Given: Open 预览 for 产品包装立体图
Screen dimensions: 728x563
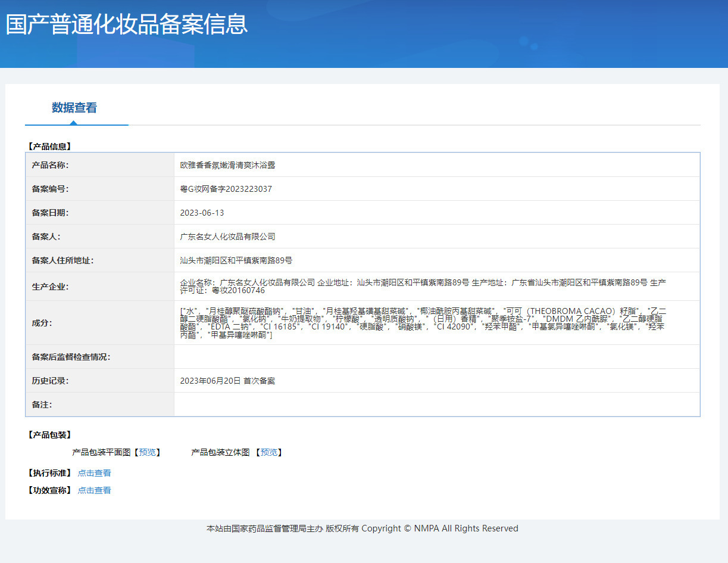Looking at the screenshot, I should coord(268,452).
